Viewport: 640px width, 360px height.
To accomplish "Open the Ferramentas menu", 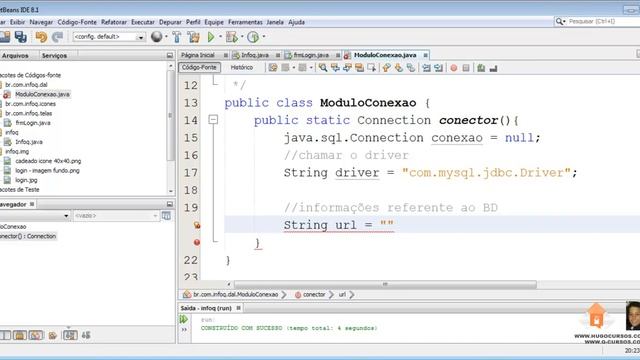I will click(x=245, y=22).
